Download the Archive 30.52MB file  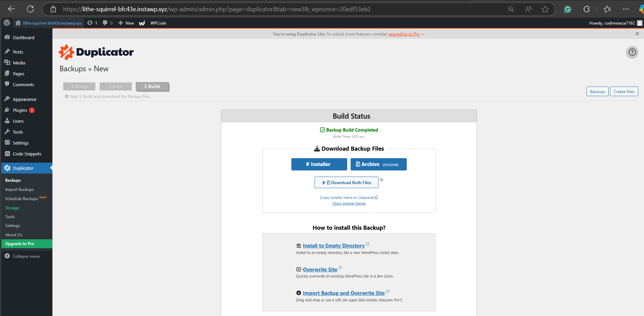[379, 164]
